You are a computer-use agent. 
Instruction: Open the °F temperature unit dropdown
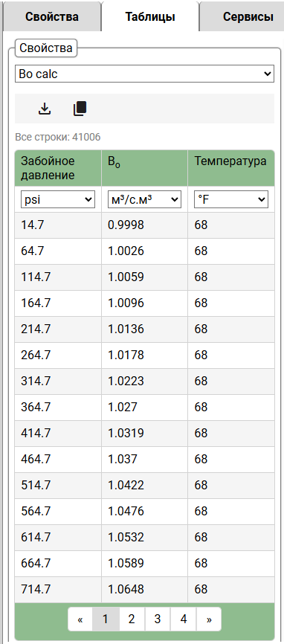(x=231, y=199)
